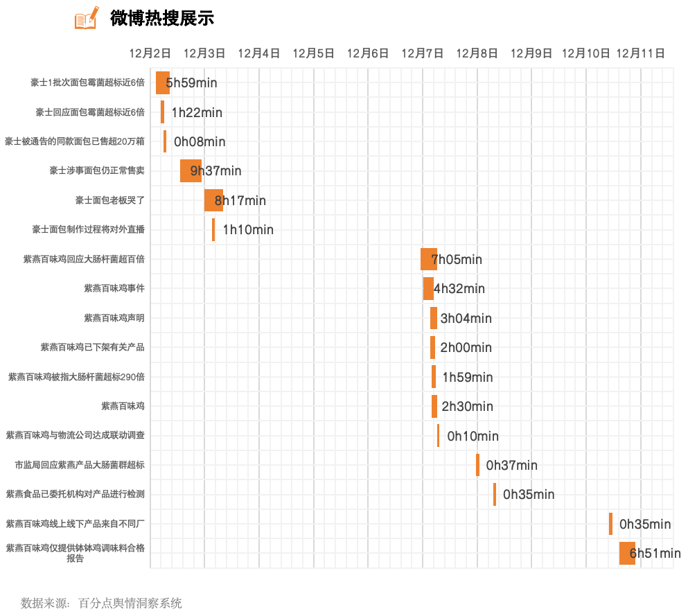Select the 12月11日 date label
Image resolution: width=688 pixels, height=616 pixels.
(x=641, y=53)
